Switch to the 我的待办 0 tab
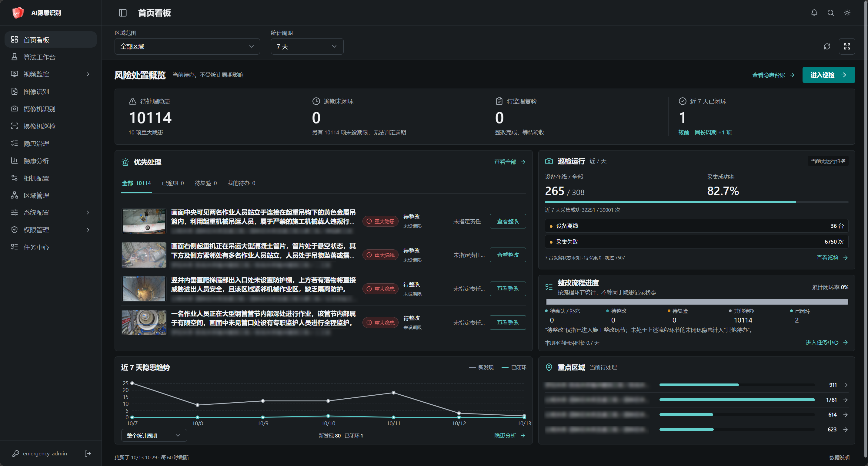This screenshot has width=868, height=466. click(241, 183)
